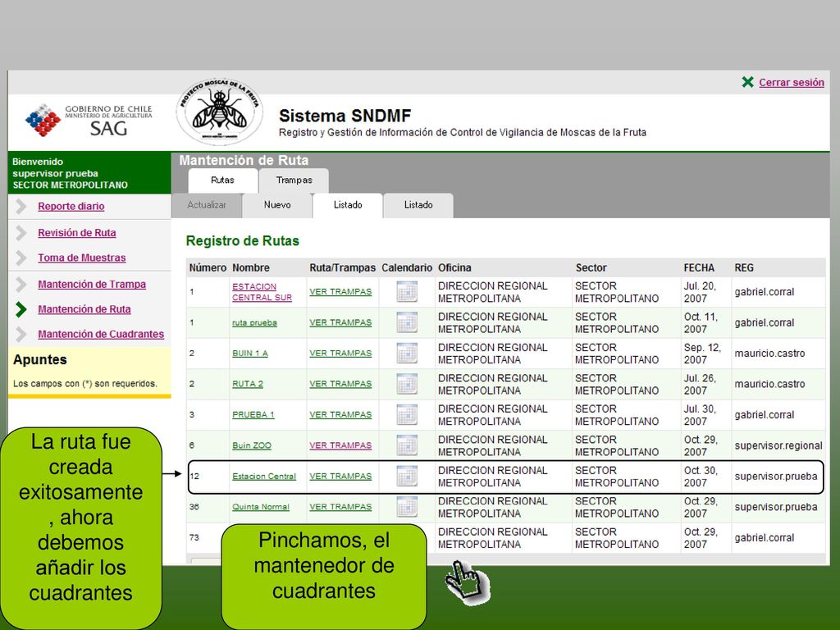This screenshot has width=840, height=630.
Task: Open route ESTACION CENTRAL SUR
Action: [x=262, y=292]
